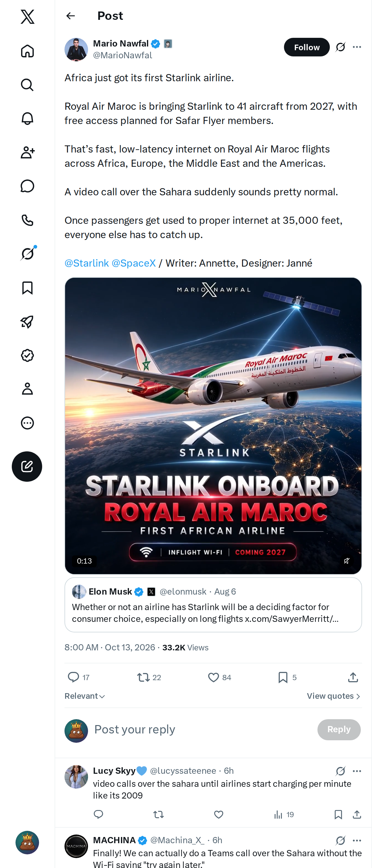
Task: Expand the Relevant replies sort dropdown
Action: pyautogui.click(x=85, y=696)
